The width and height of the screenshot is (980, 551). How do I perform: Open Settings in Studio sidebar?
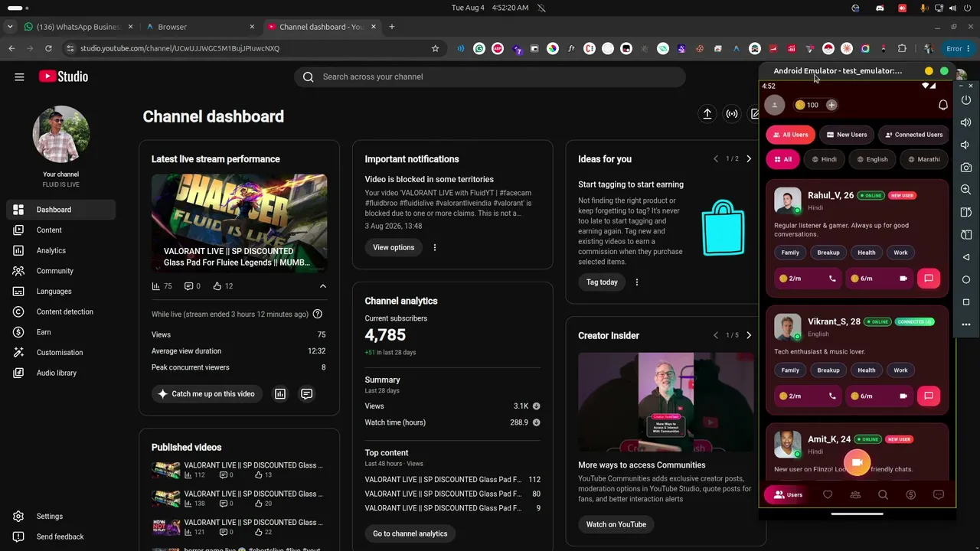click(61, 517)
